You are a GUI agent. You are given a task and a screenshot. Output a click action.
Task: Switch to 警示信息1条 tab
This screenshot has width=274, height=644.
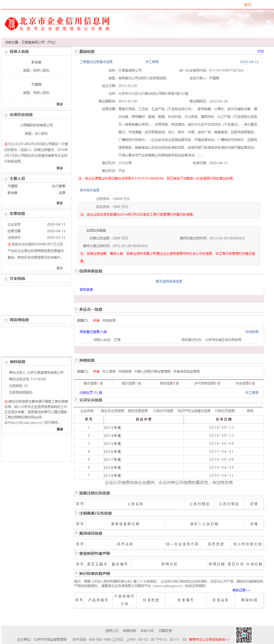[93, 383]
